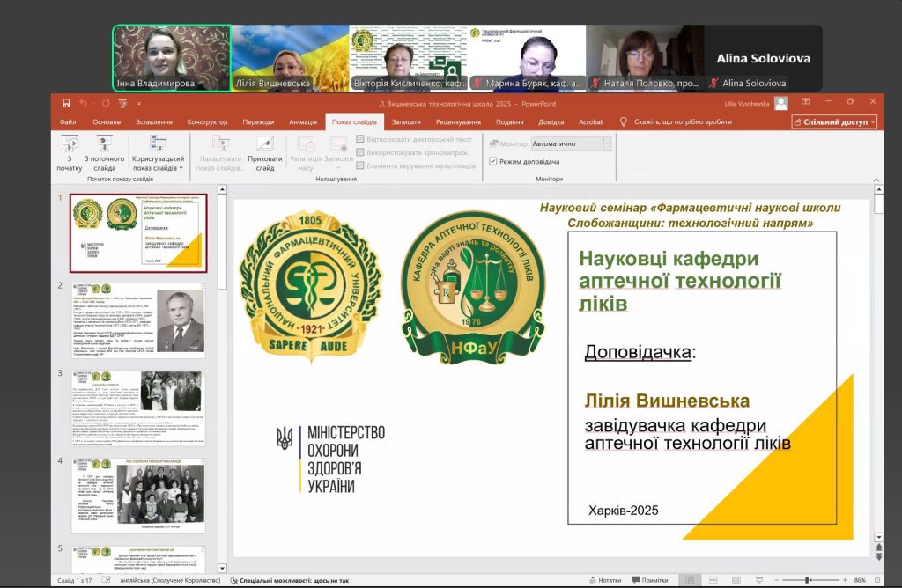Select slide 4 thumbnail with group photo

(138, 496)
